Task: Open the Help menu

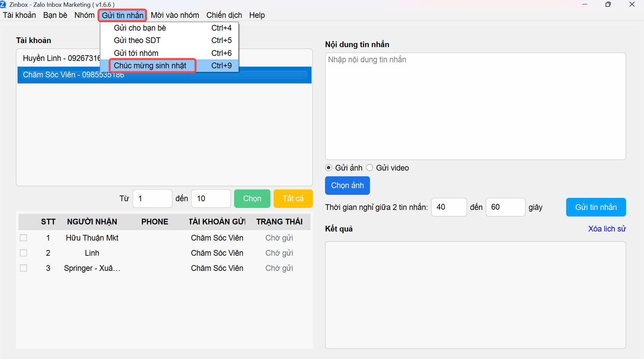Action: click(257, 15)
